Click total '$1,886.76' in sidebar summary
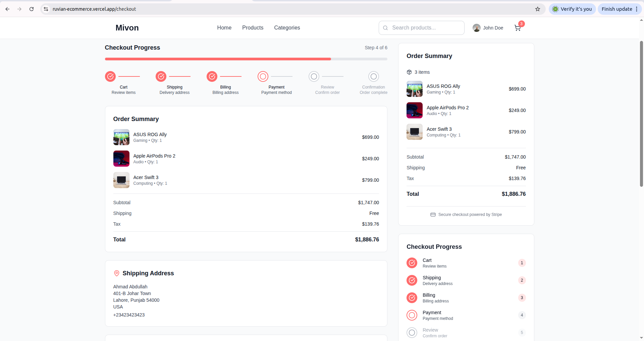The width and height of the screenshot is (644, 341). pos(514,194)
